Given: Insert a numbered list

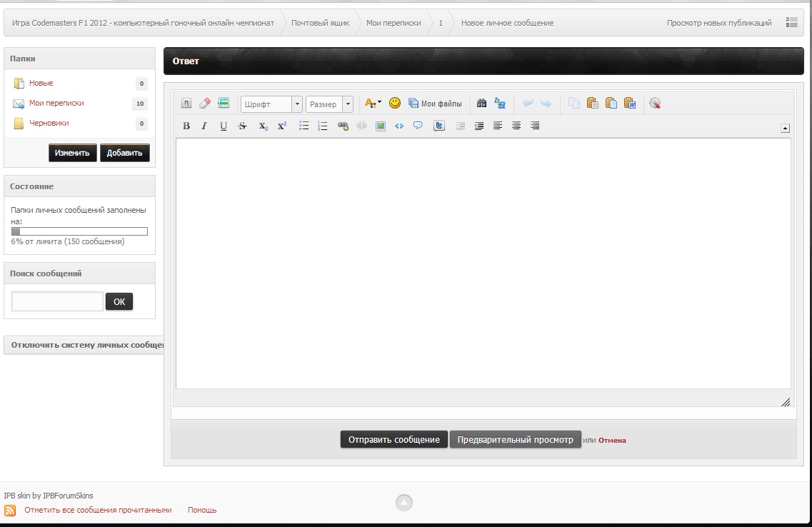Looking at the screenshot, I should (322, 126).
